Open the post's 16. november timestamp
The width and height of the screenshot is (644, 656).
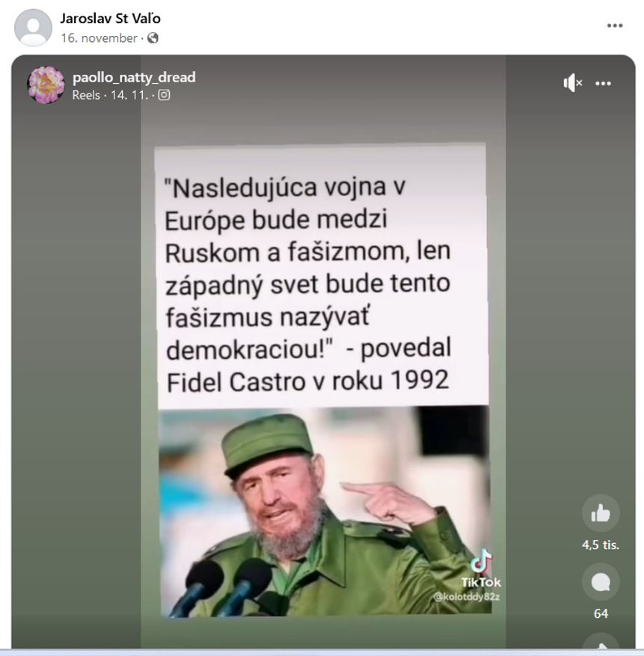coord(99,38)
